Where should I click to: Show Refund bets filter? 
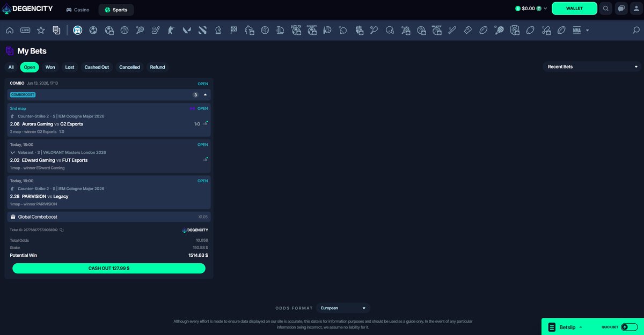(x=157, y=67)
